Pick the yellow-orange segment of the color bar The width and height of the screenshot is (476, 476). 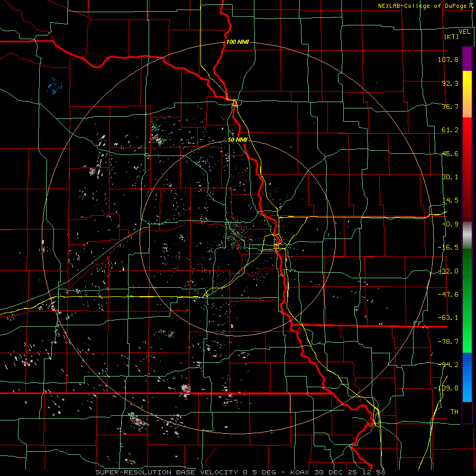click(x=467, y=94)
